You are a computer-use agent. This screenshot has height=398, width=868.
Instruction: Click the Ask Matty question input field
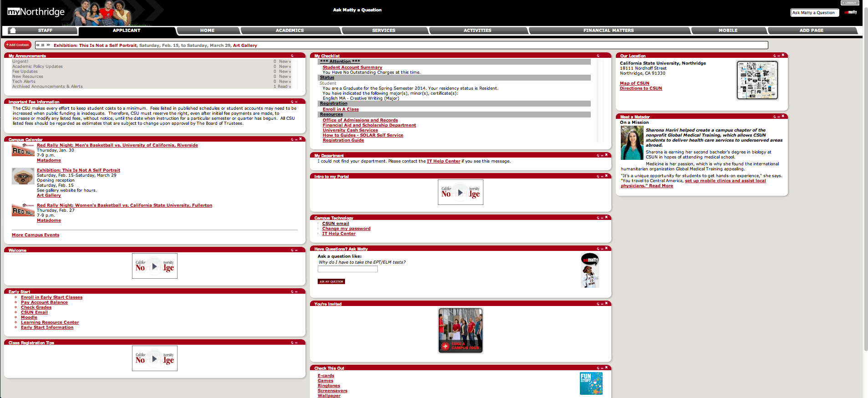point(348,269)
